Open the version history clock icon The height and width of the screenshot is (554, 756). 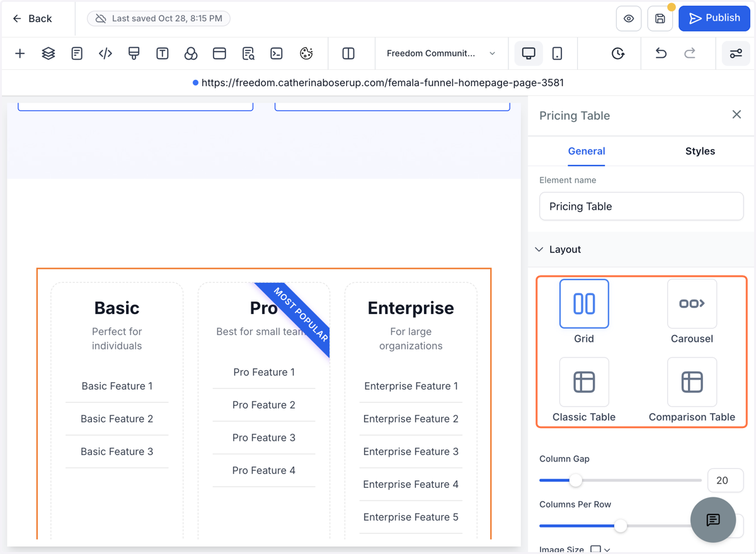618,54
